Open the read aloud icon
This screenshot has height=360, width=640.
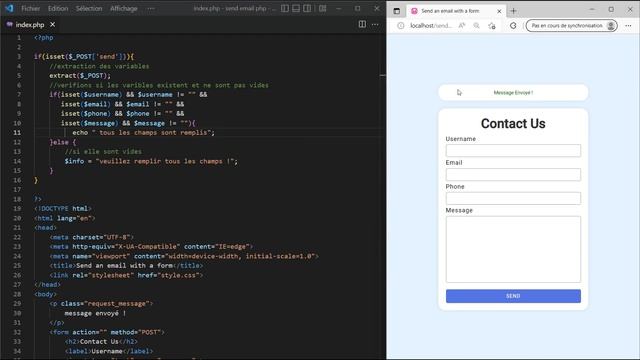click(x=462, y=26)
